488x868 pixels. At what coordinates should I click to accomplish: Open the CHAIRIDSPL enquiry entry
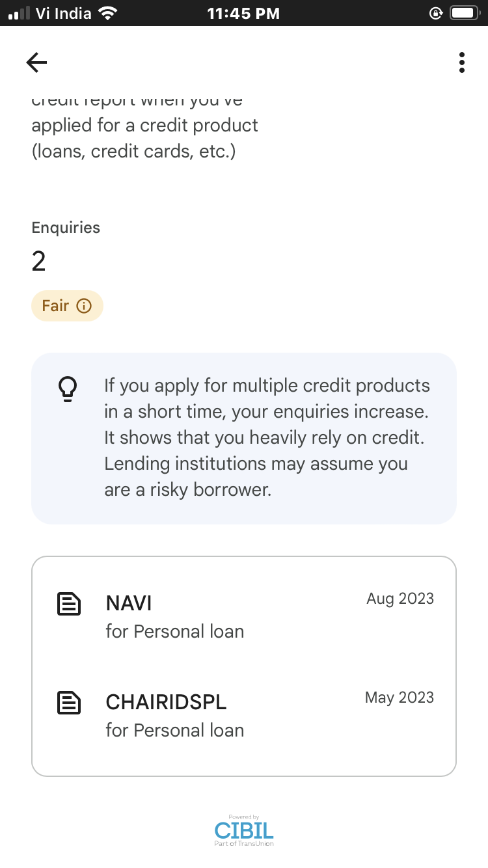(174, 715)
